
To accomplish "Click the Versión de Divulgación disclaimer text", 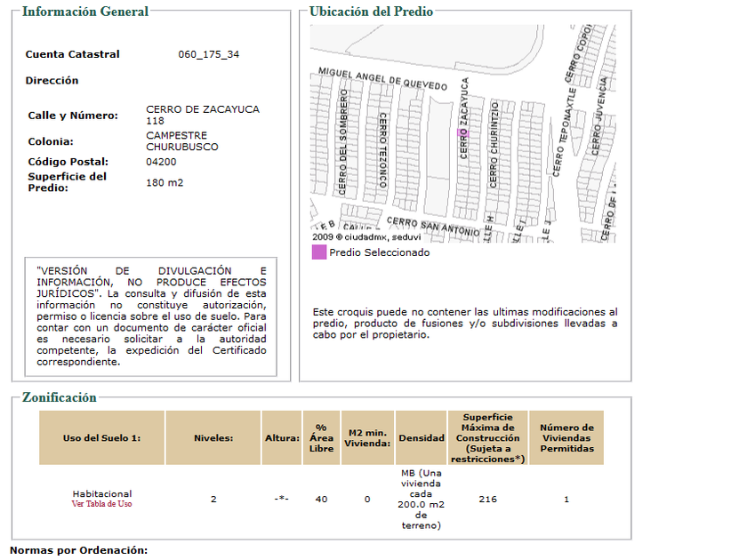I will point(151,316).
